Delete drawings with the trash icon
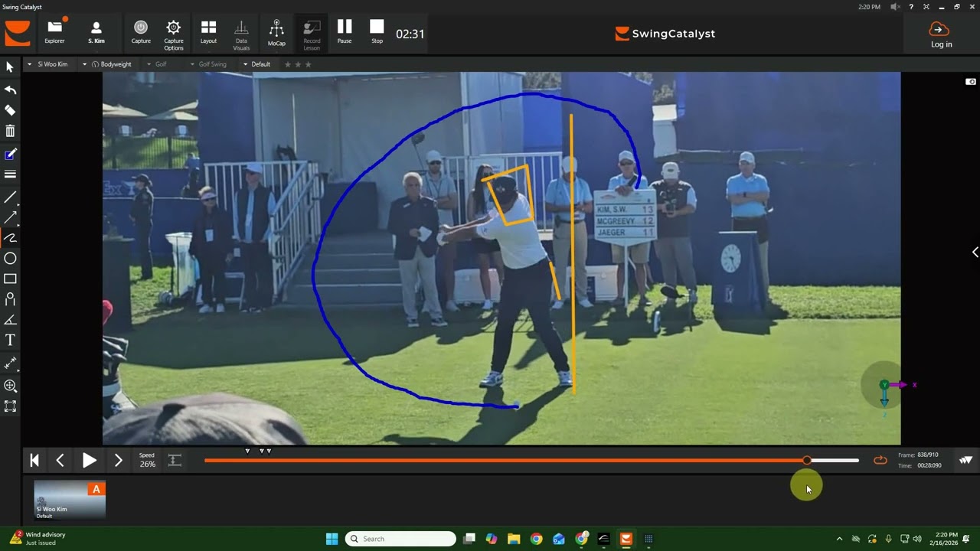This screenshot has width=980, height=551. tap(10, 132)
